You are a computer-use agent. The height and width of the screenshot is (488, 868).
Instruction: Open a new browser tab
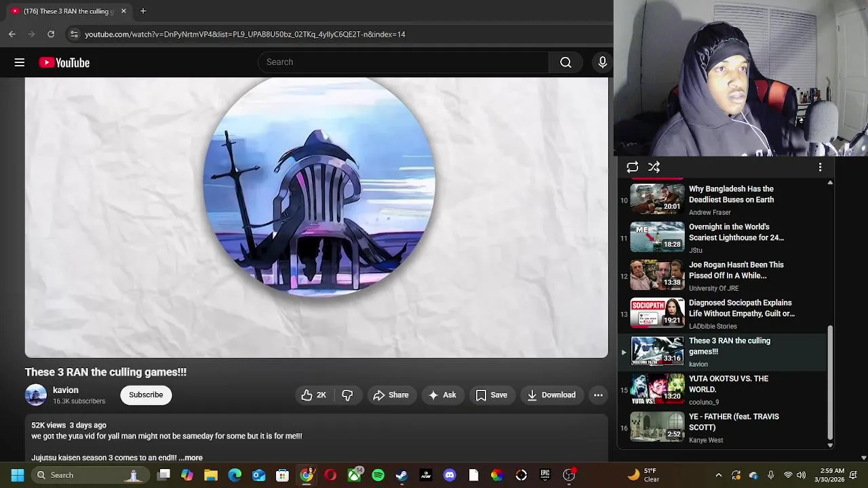tap(143, 11)
